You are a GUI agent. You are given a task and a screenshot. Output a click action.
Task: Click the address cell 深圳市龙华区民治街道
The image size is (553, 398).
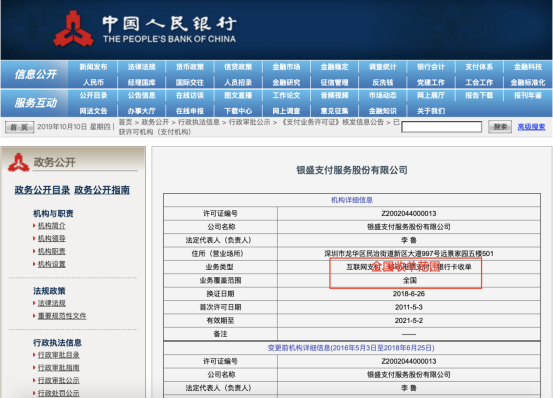pyautogui.click(x=409, y=253)
